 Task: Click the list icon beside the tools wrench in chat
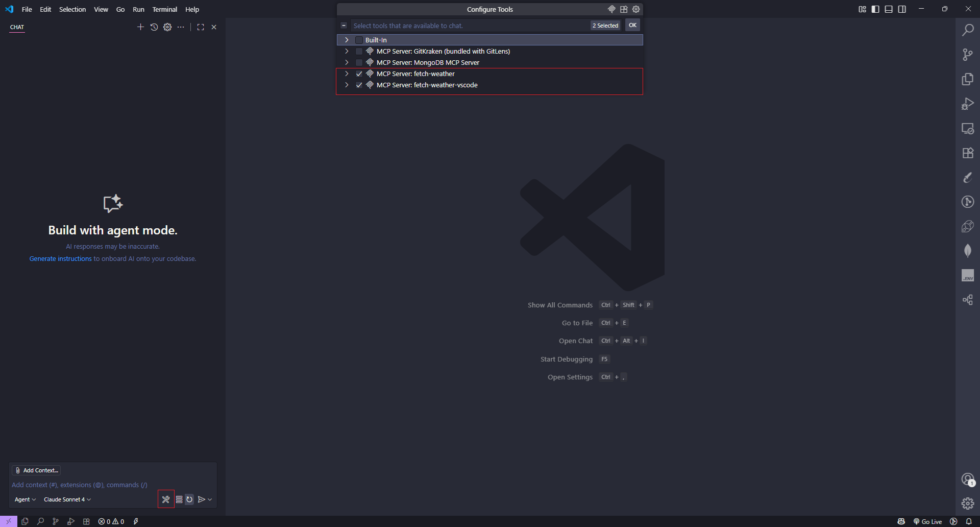tap(179, 499)
